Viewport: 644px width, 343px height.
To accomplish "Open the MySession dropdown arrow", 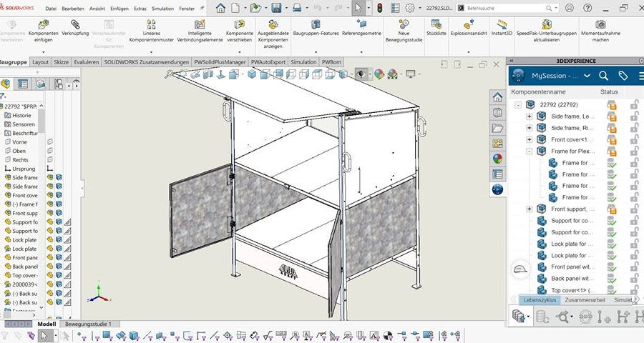I will click(587, 76).
